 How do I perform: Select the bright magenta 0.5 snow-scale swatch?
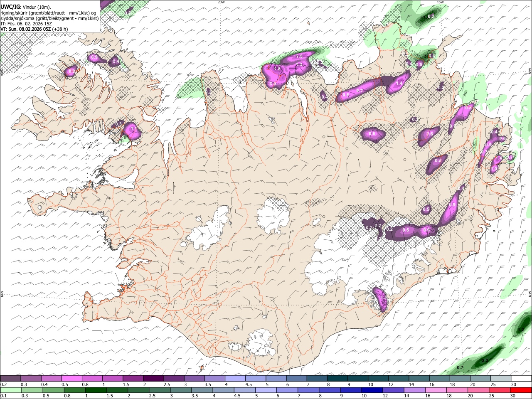[x=71, y=378]
